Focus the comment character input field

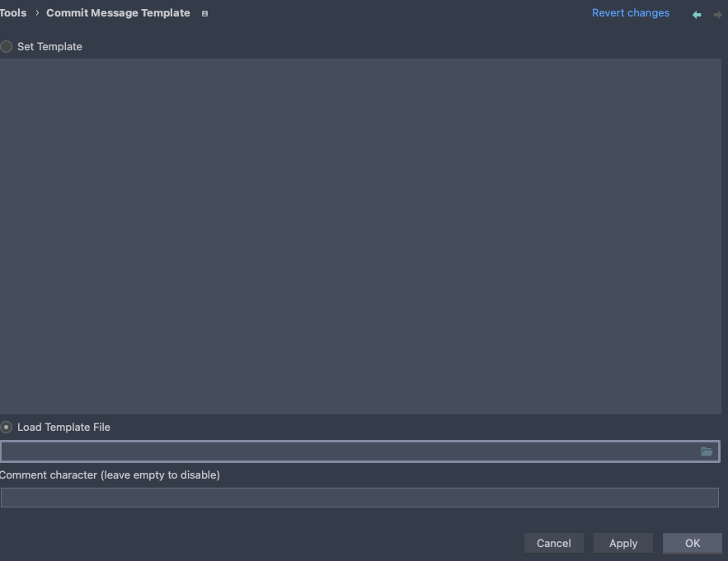click(359, 498)
